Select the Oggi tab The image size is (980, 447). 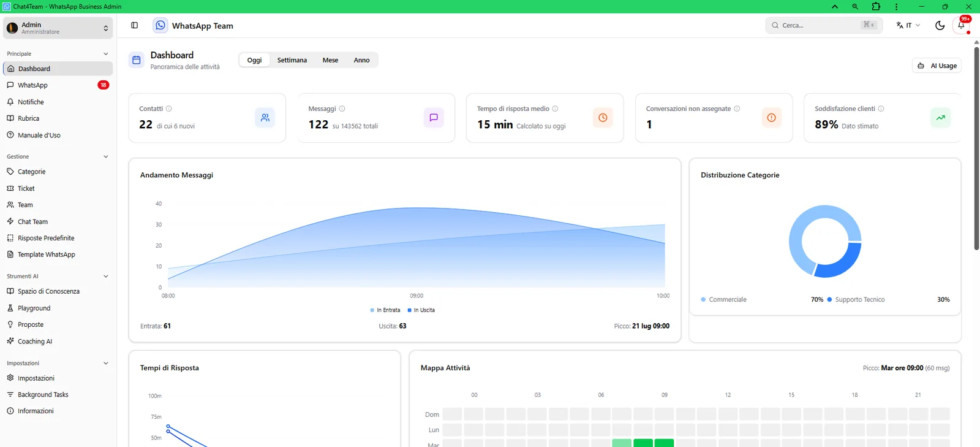254,60
